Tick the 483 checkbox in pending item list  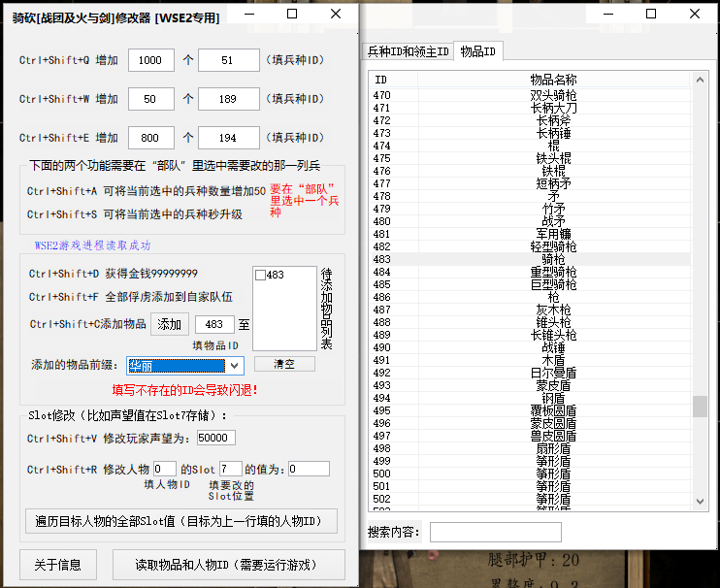click(x=260, y=276)
